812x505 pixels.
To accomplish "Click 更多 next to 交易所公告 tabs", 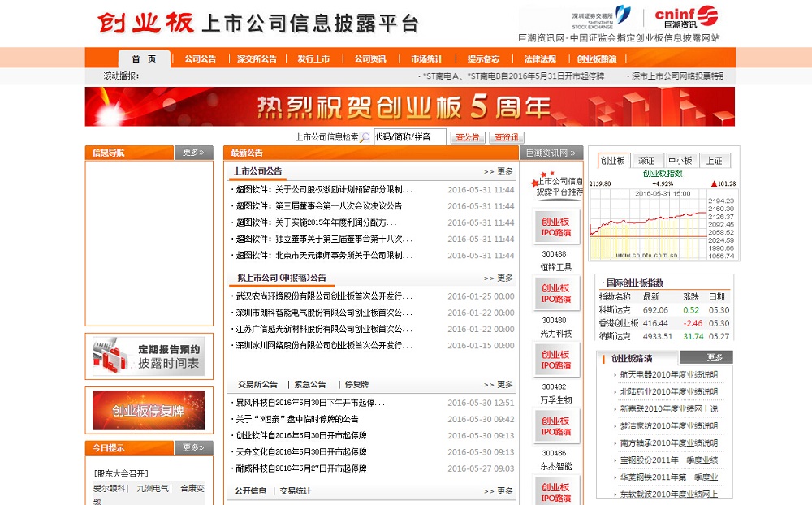I will pos(499,384).
